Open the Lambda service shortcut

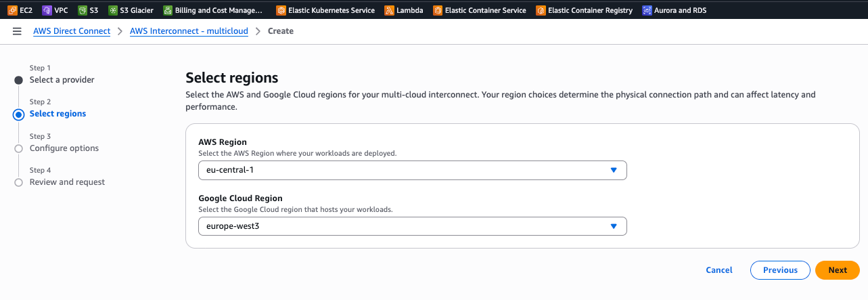(404, 10)
